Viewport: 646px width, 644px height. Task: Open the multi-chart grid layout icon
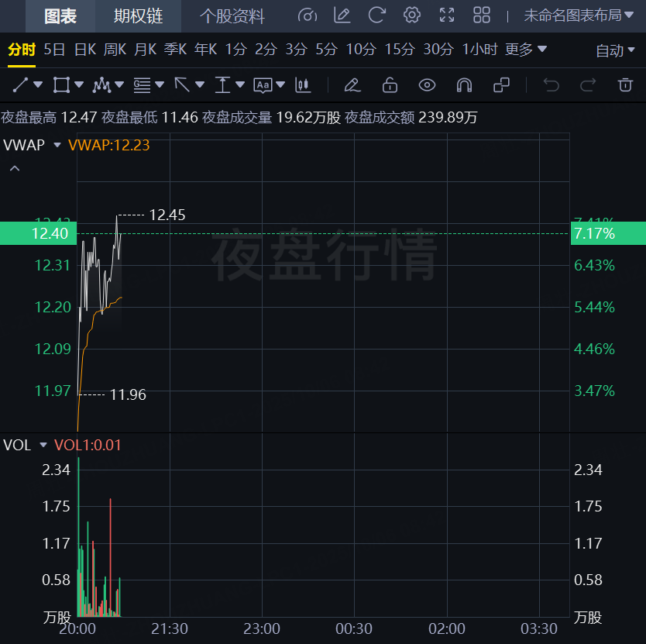[481, 15]
